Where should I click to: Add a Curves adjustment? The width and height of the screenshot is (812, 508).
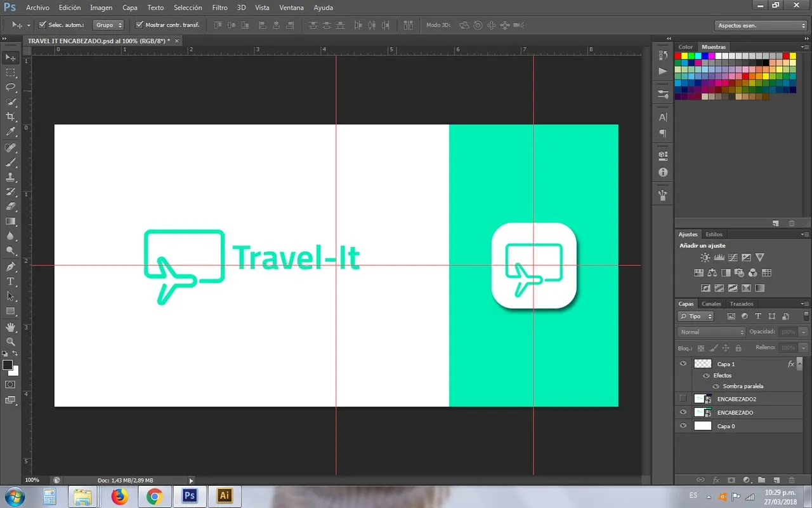click(x=733, y=258)
